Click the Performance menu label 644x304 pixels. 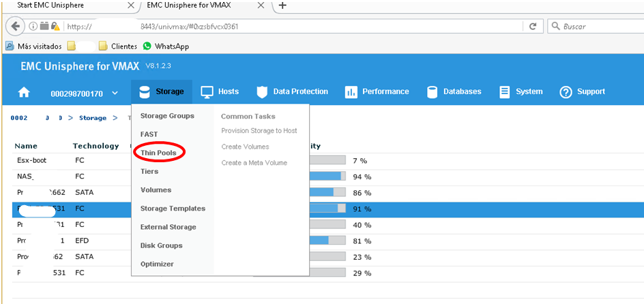[x=385, y=91]
